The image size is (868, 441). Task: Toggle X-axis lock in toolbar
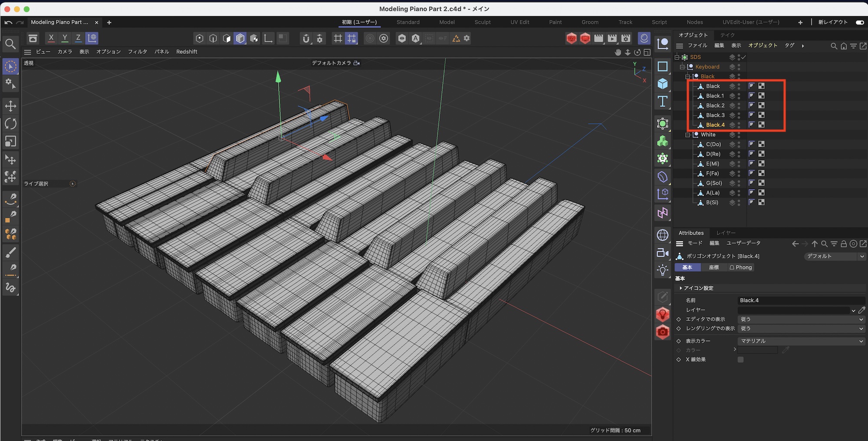point(51,38)
